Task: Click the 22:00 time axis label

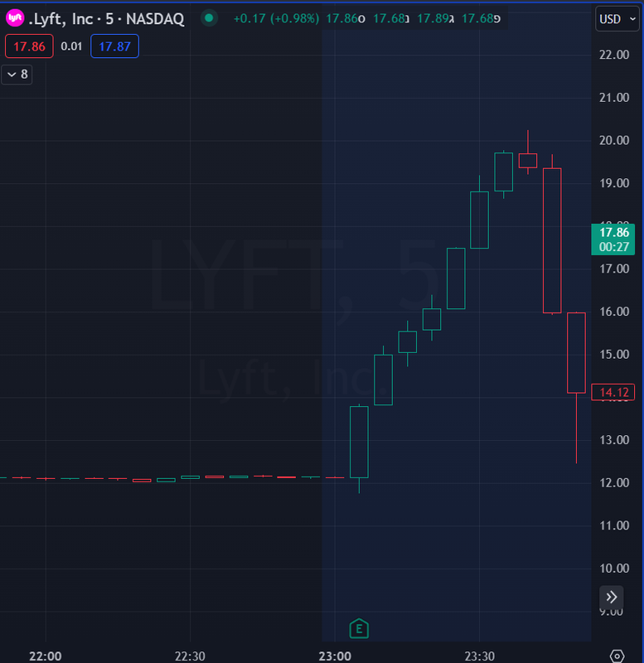Action: 46,656
